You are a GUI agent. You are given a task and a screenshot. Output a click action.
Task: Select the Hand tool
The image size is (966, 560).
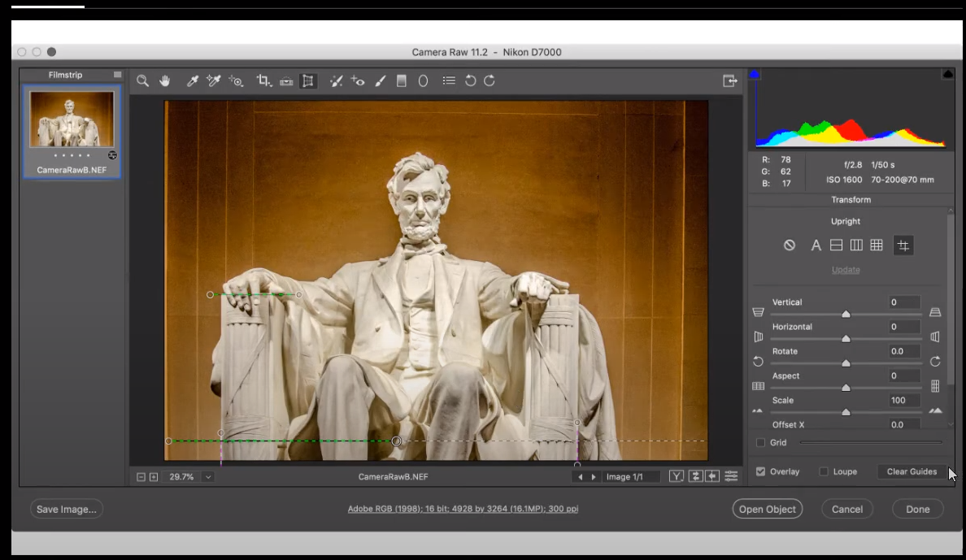[164, 80]
